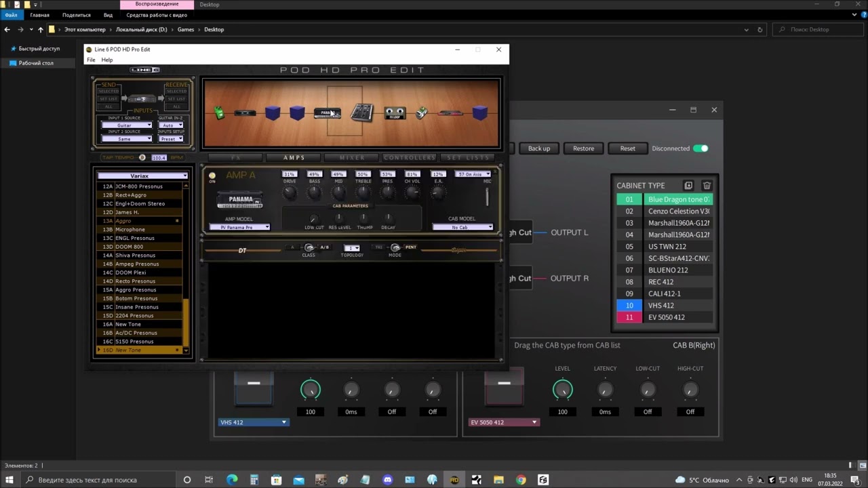Select the Panama amp block in signal chain
The height and width of the screenshot is (488, 868).
tap(328, 113)
